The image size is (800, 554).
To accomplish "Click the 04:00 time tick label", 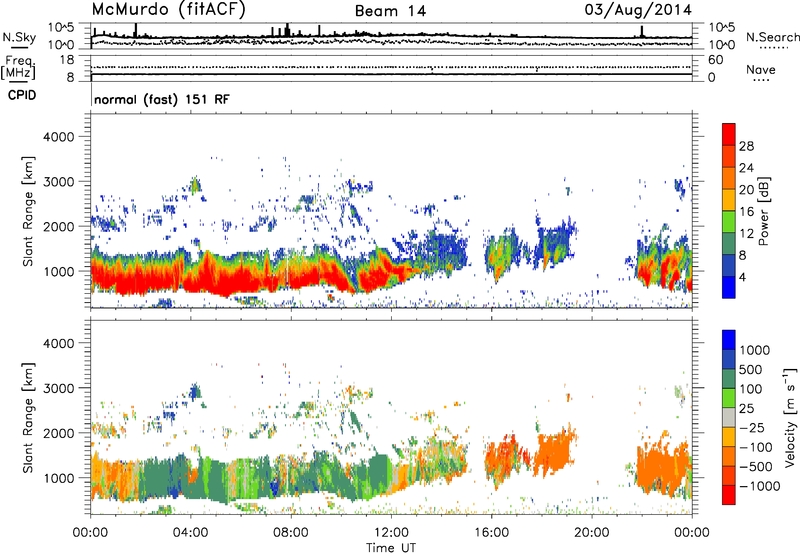I will pyautogui.click(x=190, y=533).
